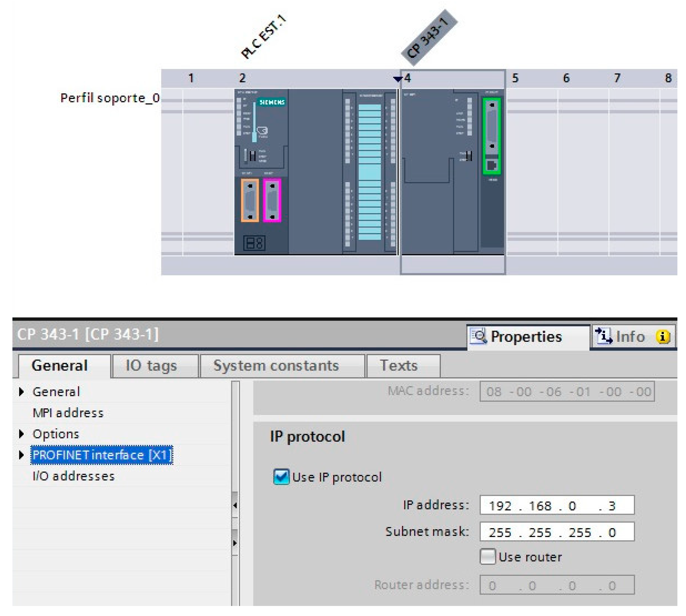
Task: Expand the General tree node
Action: pyautogui.click(x=21, y=392)
